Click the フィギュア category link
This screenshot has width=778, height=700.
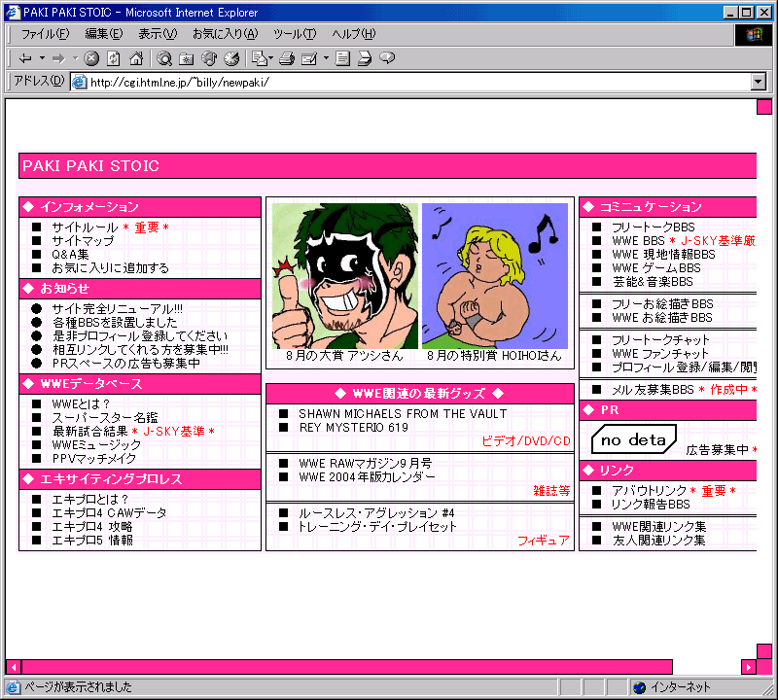click(544, 541)
